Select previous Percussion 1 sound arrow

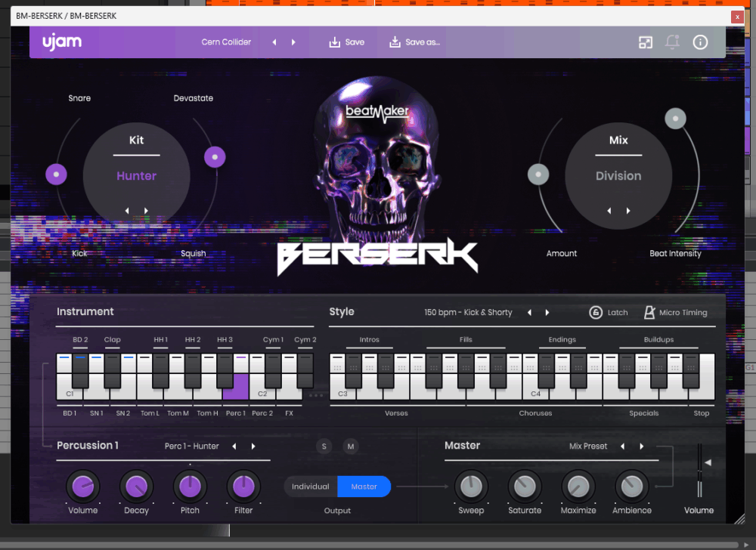point(234,446)
